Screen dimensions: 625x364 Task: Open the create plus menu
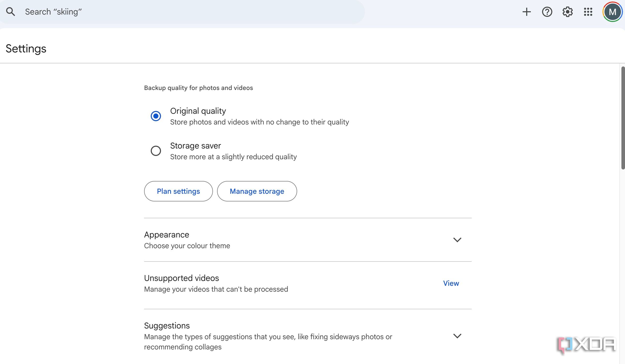pos(527,12)
